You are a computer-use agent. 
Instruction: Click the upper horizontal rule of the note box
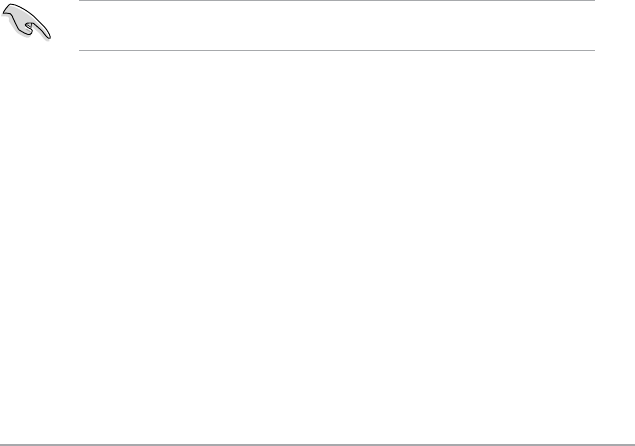pyautogui.click(x=336, y=2)
